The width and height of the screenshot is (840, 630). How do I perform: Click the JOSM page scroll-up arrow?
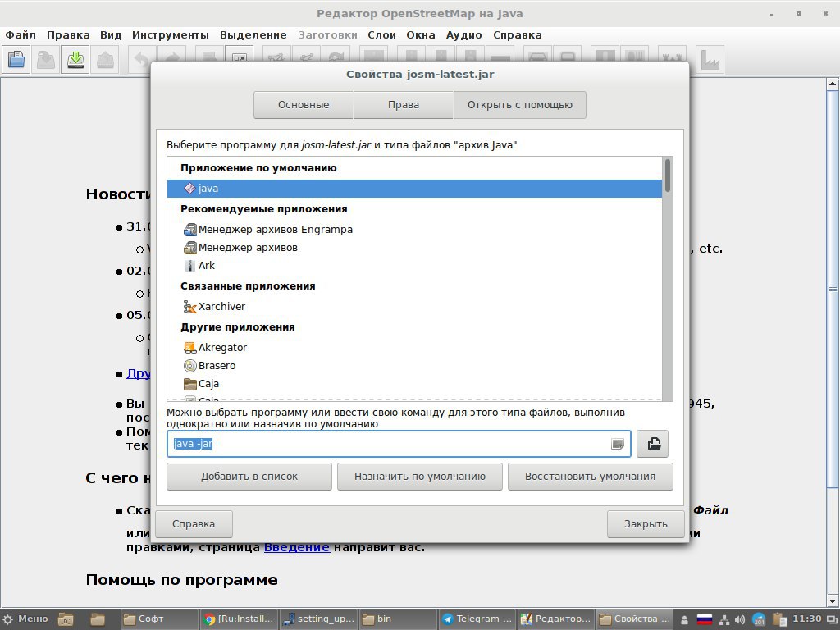833,84
